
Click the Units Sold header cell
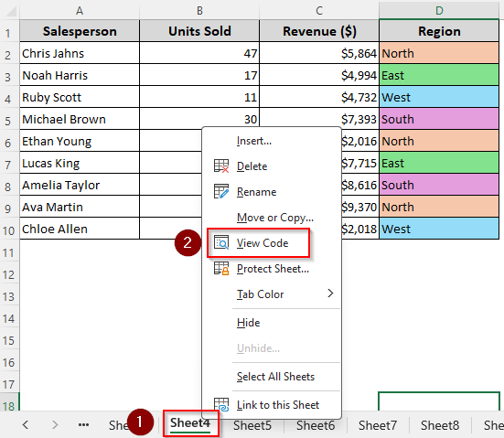199,31
